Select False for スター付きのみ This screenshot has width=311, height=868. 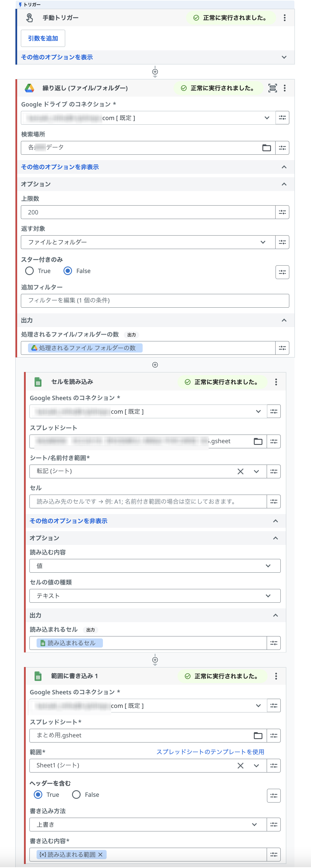click(x=68, y=271)
